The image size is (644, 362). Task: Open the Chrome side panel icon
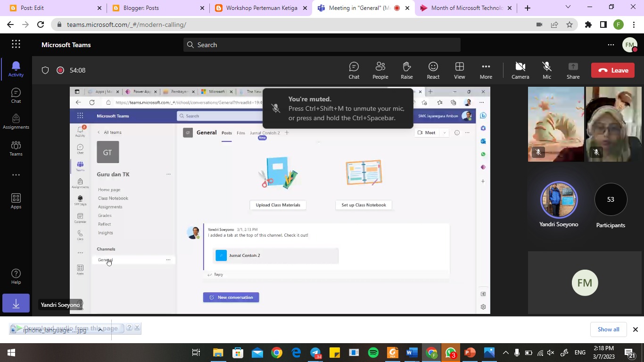click(x=603, y=25)
